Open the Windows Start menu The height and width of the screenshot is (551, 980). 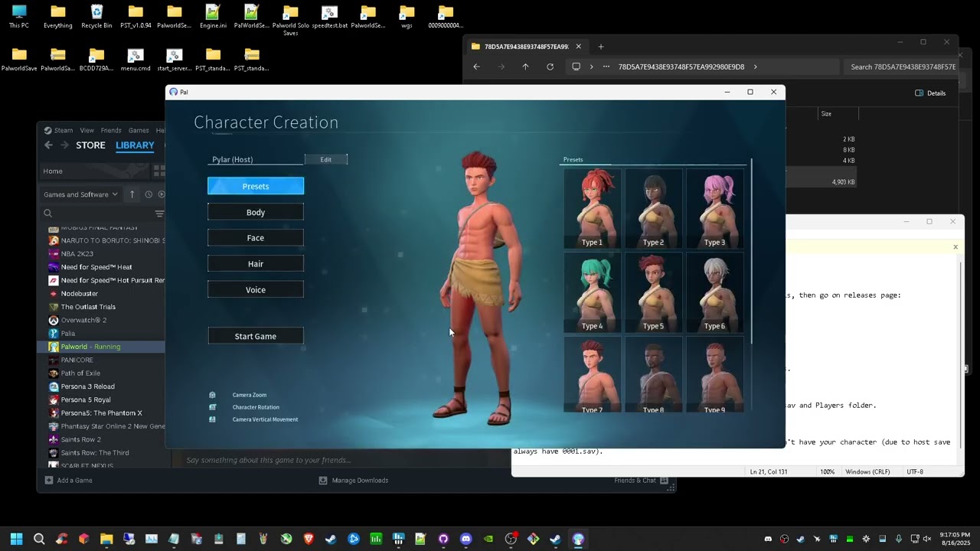click(17, 539)
